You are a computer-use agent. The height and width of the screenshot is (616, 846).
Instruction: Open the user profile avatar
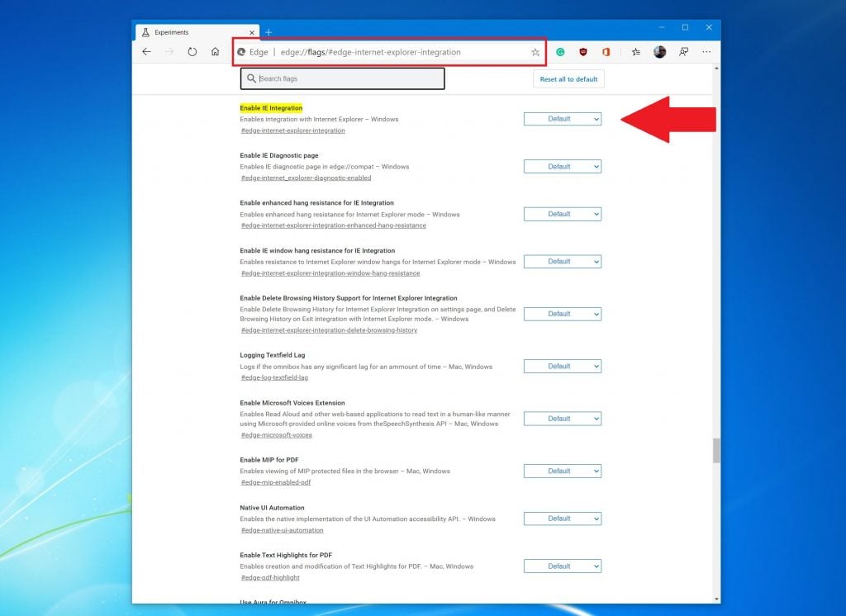(659, 52)
